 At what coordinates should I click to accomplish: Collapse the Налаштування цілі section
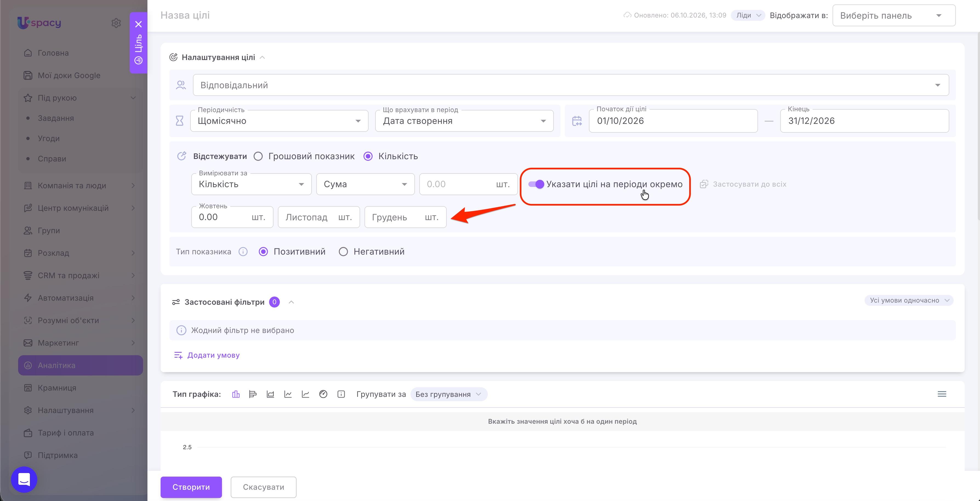click(x=262, y=58)
